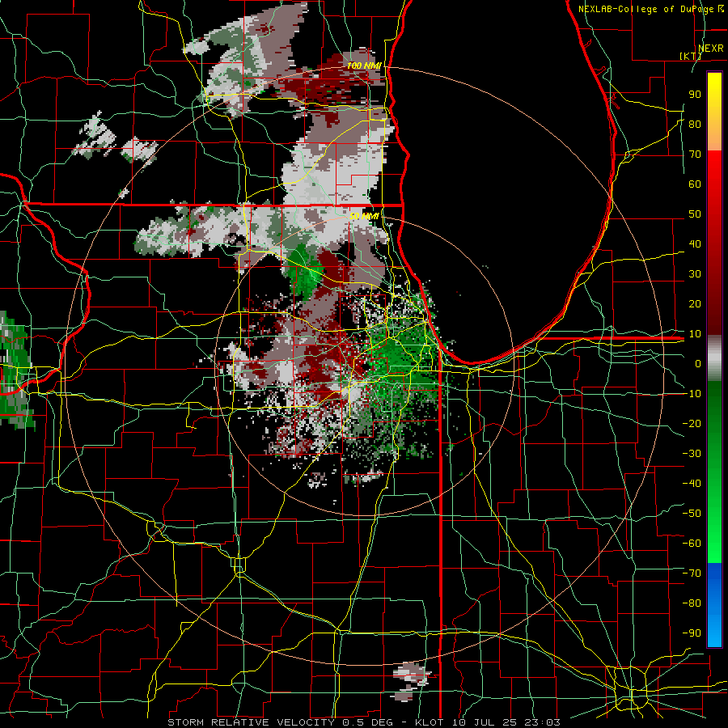Click the -80 label on the velocity scale

692,603
